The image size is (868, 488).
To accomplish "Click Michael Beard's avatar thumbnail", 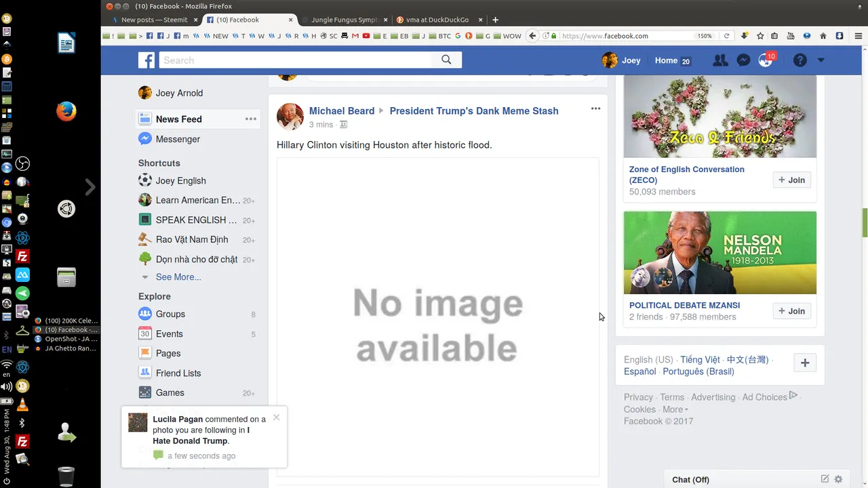I will 290,117.
